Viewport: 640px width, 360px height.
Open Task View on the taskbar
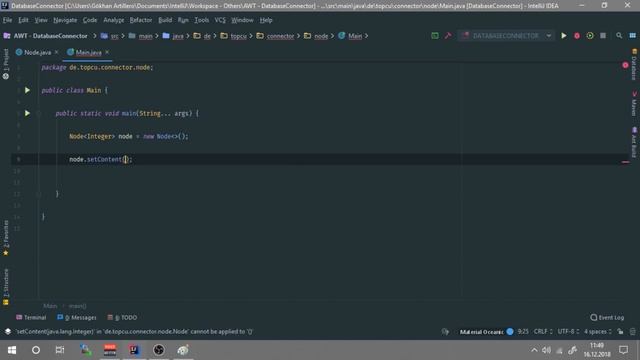[60, 350]
